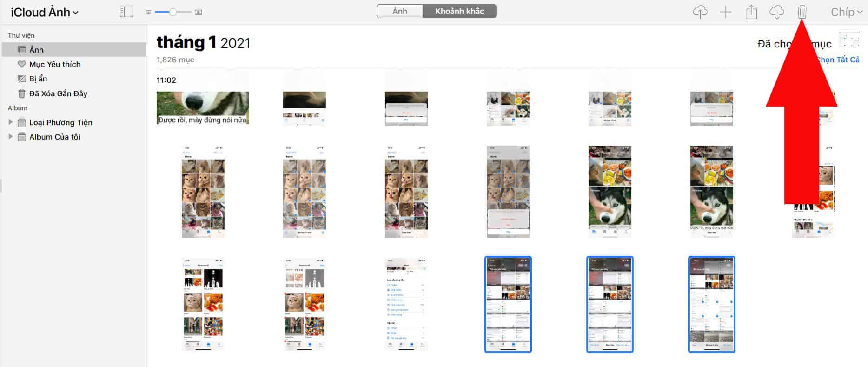Image resolution: width=868 pixels, height=367 pixels.
Task: Select the husky nose photo thumbnail
Action: click(x=203, y=107)
